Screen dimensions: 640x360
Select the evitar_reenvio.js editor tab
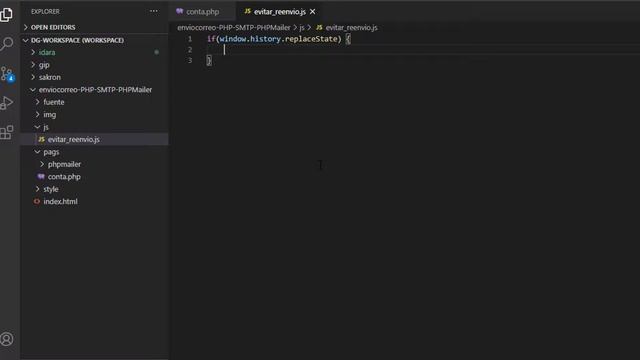(x=280, y=11)
